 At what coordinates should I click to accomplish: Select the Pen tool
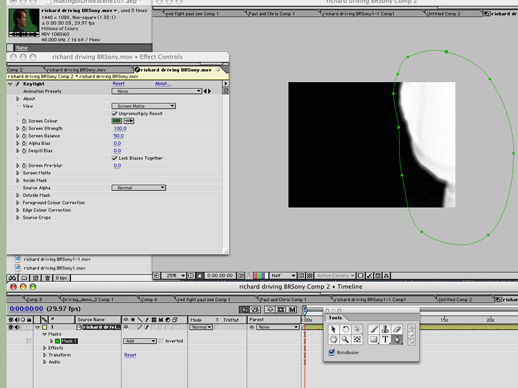click(397, 340)
